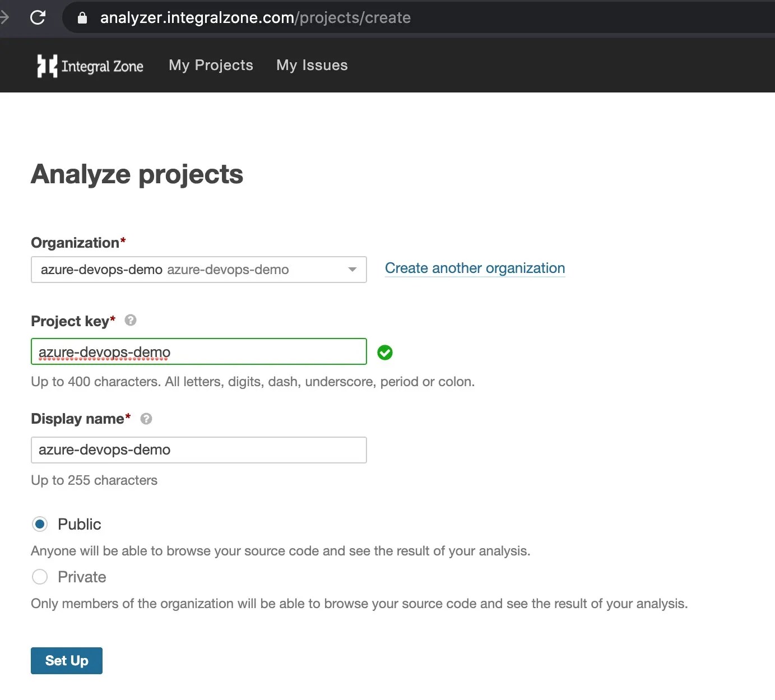Open My Projects in the navigation
Screen dimensions: 775x700
coord(211,65)
